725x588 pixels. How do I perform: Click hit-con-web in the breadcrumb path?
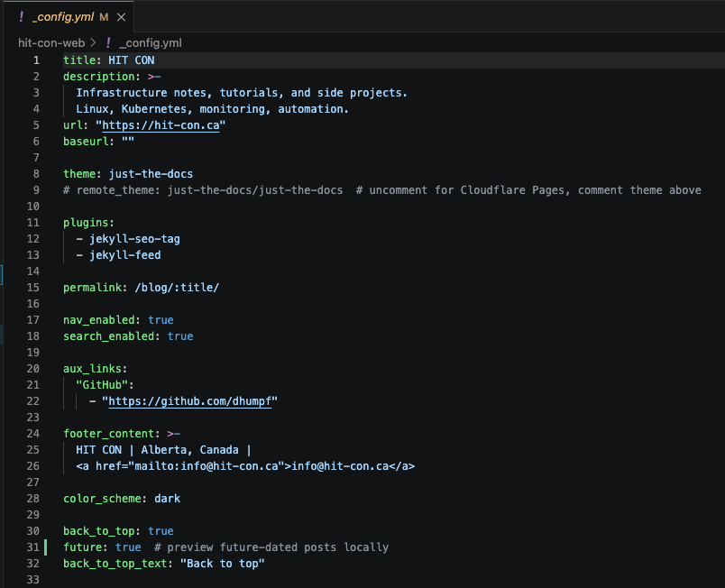click(50, 42)
